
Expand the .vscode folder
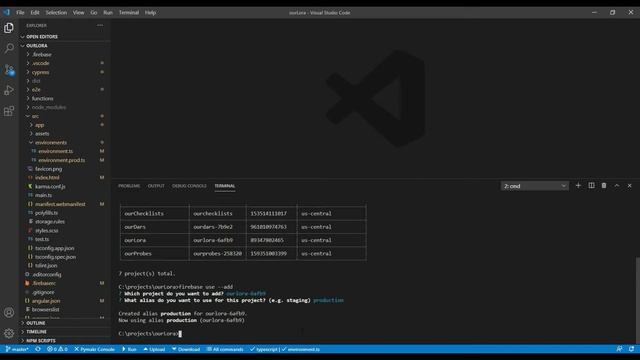(40, 63)
